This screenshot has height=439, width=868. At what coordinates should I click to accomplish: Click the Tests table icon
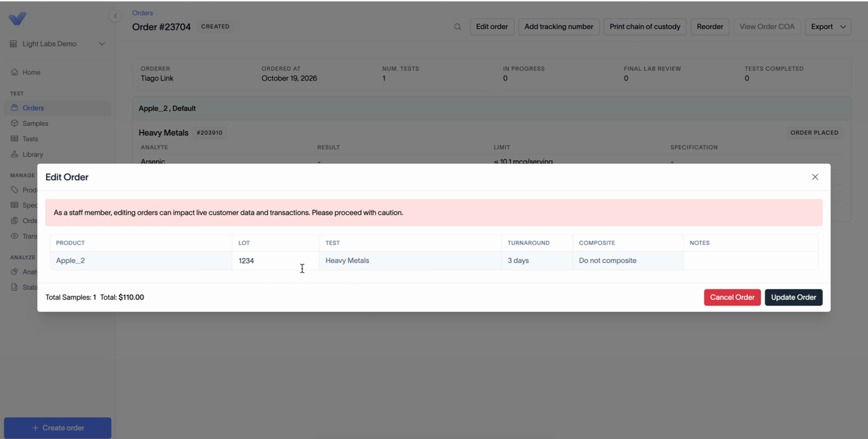14,139
